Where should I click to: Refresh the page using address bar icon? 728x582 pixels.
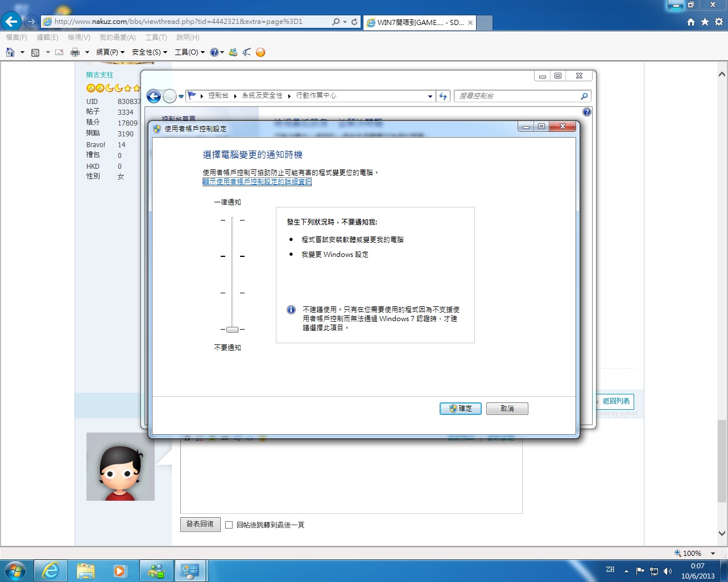(x=354, y=22)
